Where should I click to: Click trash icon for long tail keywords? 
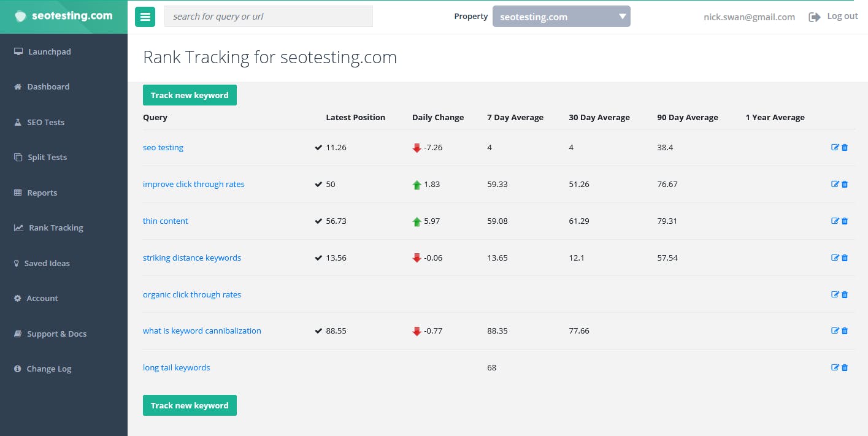click(845, 367)
